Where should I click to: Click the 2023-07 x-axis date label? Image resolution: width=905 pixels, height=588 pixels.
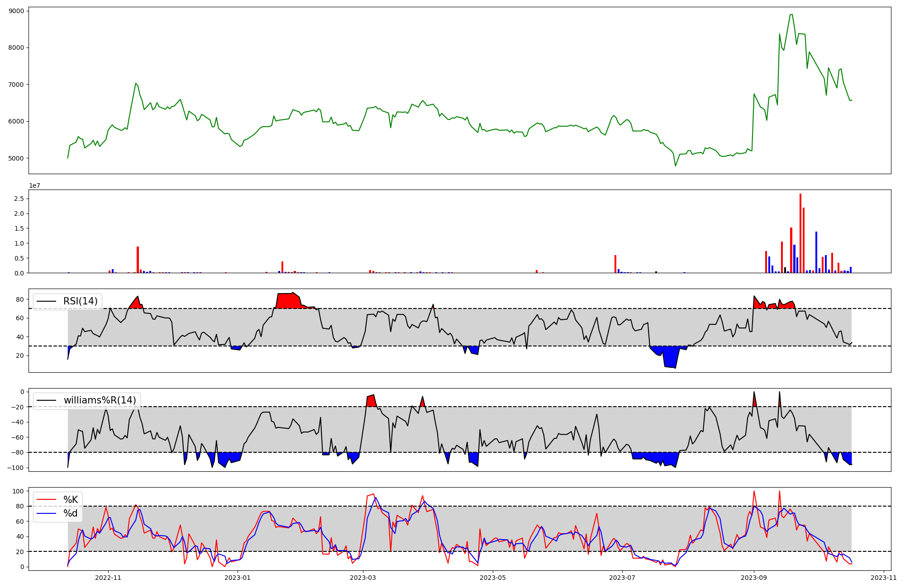click(x=622, y=578)
